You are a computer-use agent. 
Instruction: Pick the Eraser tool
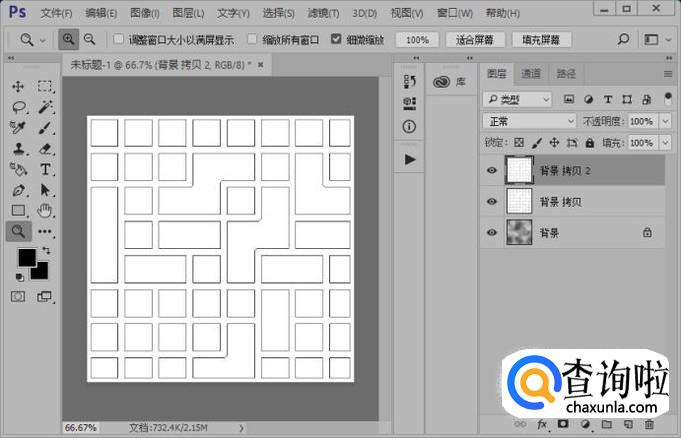[45, 149]
